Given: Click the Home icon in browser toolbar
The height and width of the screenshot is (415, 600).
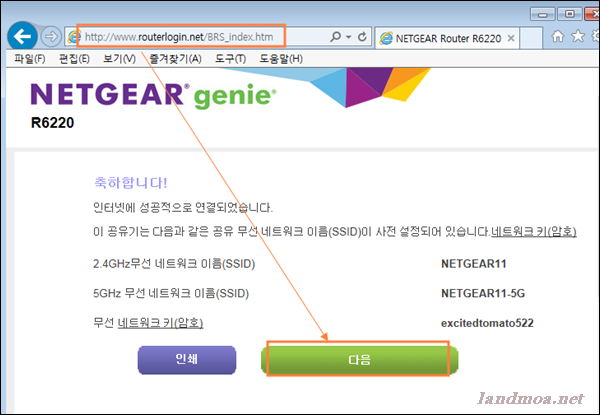Looking at the screenshot, I should pyautogui.click(x=558, y=36).
